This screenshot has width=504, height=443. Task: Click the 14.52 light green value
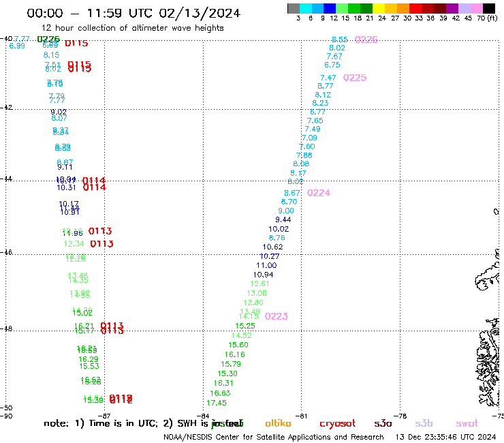click(x=241, y=335)
